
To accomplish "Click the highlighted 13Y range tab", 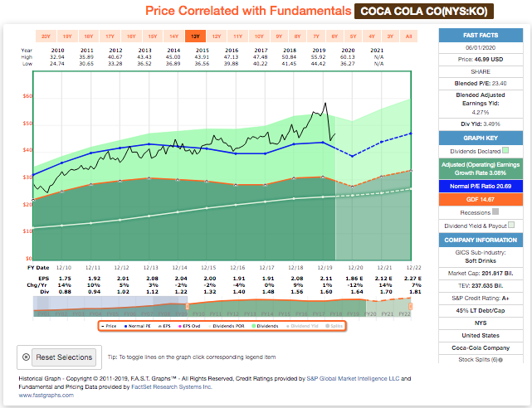I will click(195, 36).
